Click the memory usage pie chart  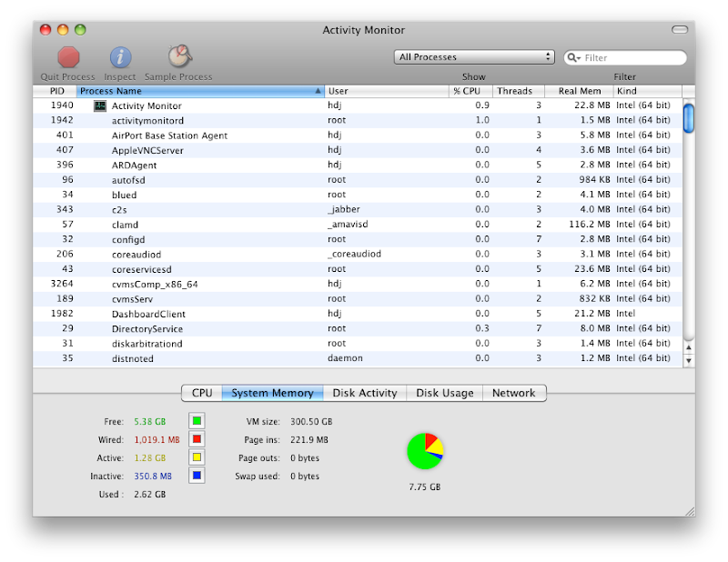425,451
